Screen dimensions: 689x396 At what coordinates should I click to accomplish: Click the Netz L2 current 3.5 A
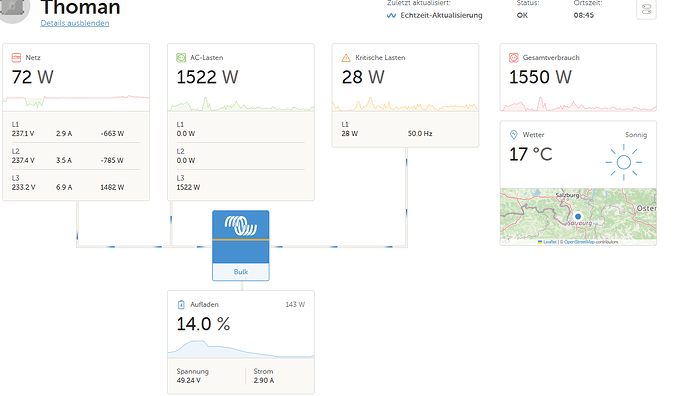(64, 160)
